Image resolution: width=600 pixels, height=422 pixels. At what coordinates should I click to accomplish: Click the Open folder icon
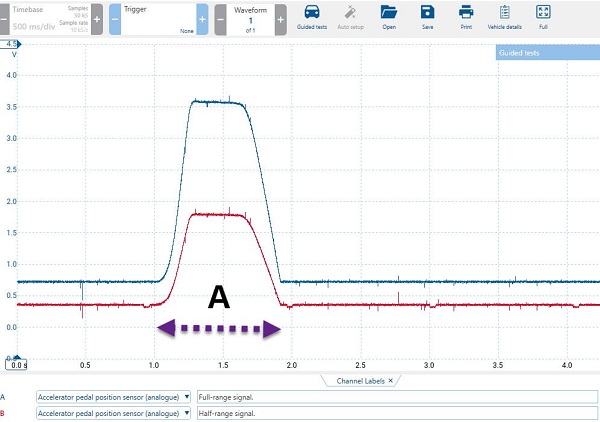[x=389, y=13]
